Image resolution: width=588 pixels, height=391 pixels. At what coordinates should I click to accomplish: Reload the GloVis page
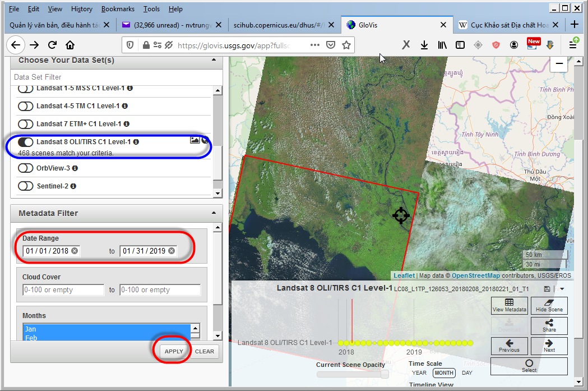pos(52,45)
